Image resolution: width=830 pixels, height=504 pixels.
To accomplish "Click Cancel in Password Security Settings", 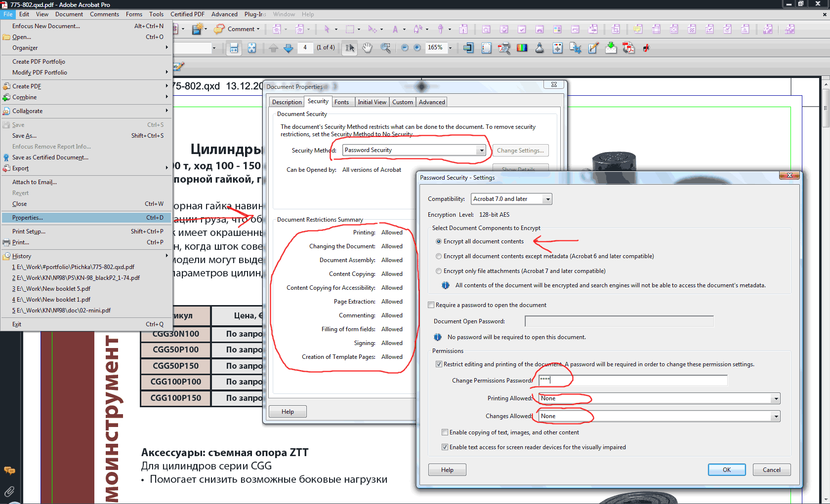I will [x=772, y=470].
